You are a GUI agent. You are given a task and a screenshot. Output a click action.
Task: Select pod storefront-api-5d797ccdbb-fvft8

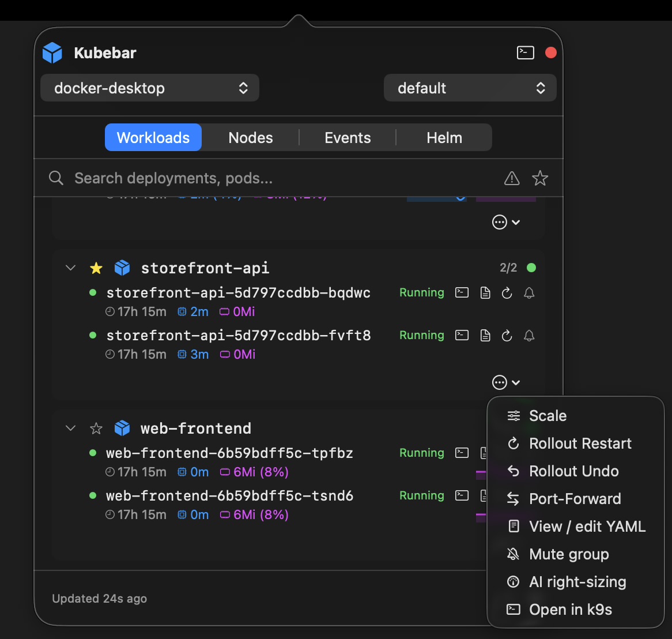239,336
